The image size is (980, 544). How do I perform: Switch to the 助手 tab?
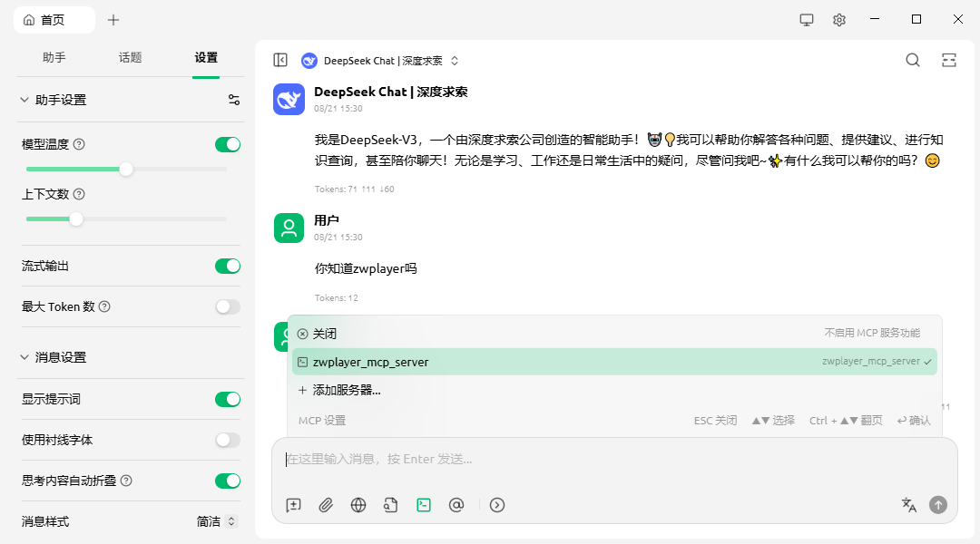pos(54,57)
